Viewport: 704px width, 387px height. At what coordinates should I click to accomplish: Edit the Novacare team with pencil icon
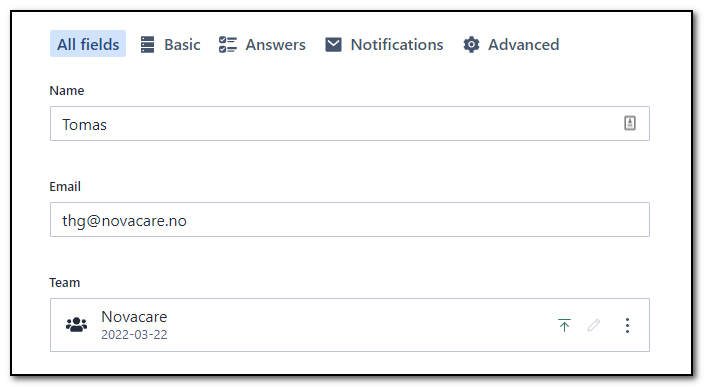pyautogui.click(x=594, y=325)
